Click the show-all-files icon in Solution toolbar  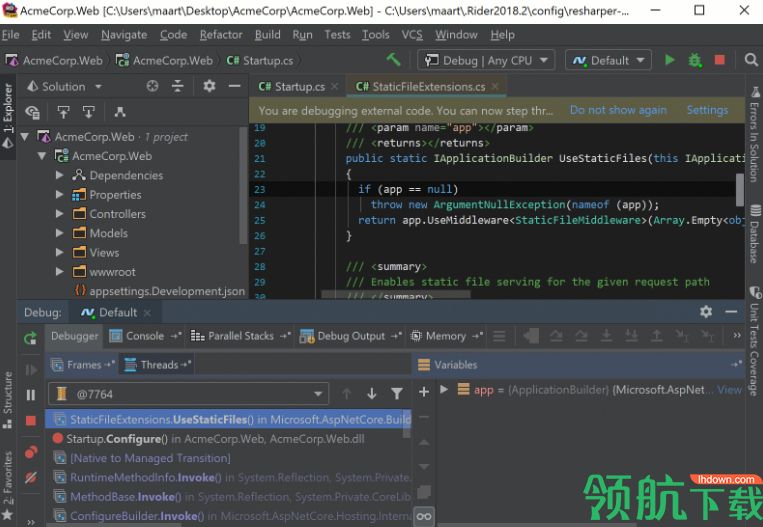click(x=33, y=112)
